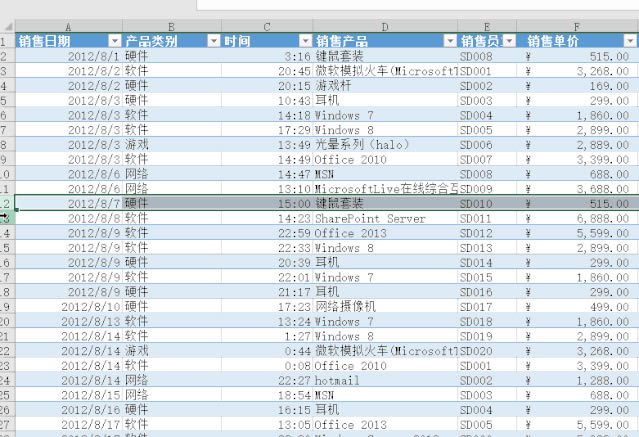Select column C header
This screenshot has height=437, width=639.
pos(267,27)
